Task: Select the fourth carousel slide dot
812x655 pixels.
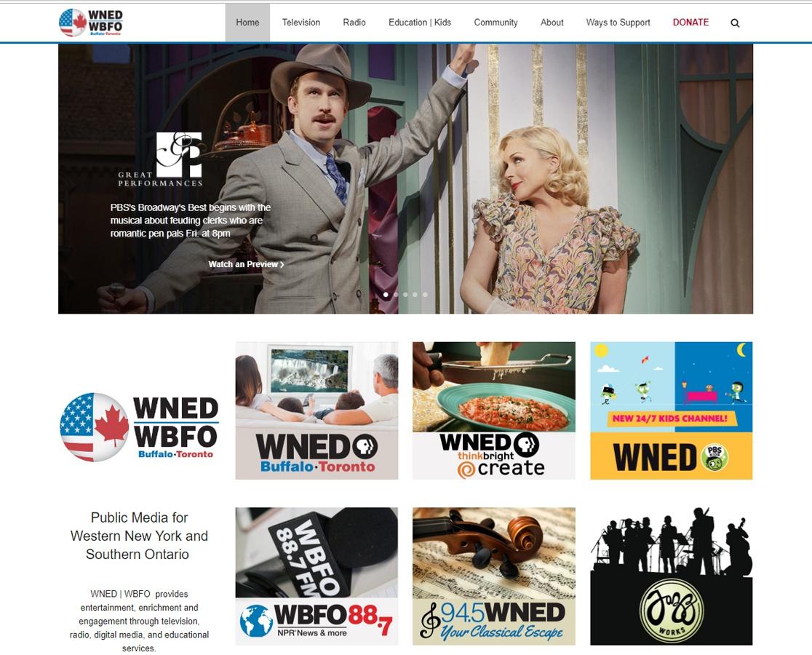Action: (415, 295)
